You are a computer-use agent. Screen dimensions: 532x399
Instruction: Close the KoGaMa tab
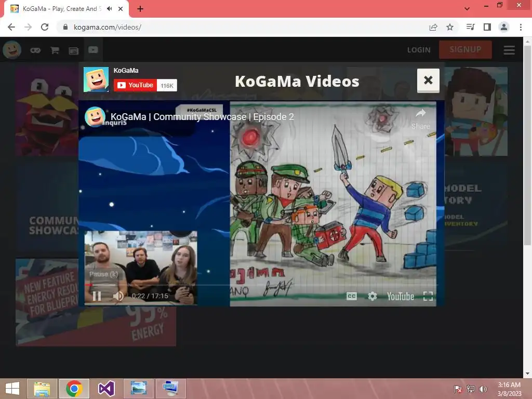click(x=121, y=9)
